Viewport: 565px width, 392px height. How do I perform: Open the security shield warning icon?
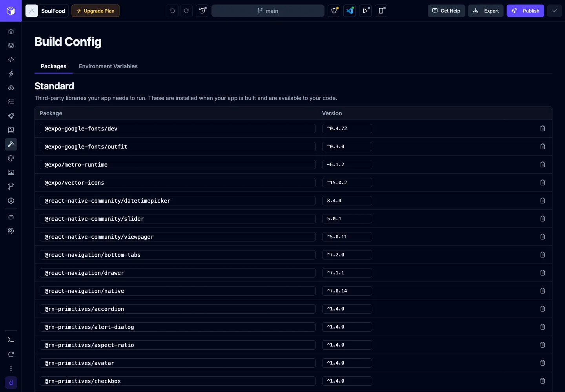[334, 11]
